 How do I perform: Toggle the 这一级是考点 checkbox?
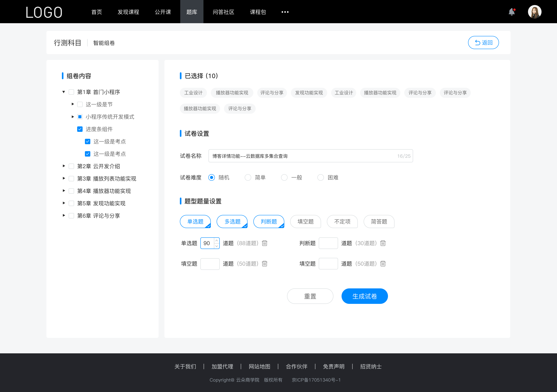(87, 141)
